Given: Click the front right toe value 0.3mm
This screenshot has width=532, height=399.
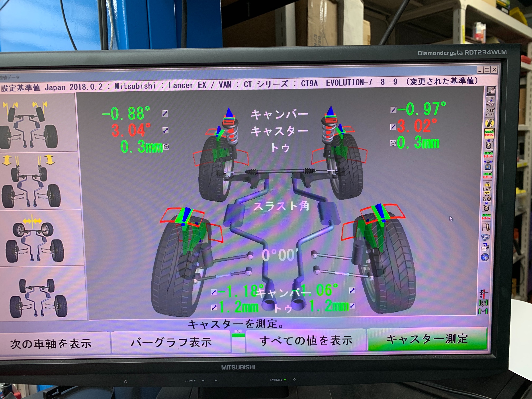Looking at the screenshot, I should coord(418,143).
